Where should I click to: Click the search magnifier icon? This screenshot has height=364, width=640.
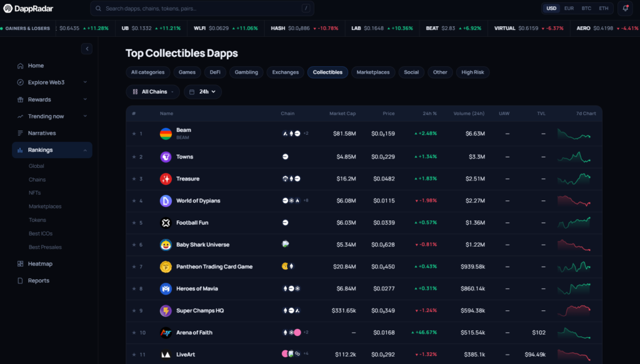point(98,8)
